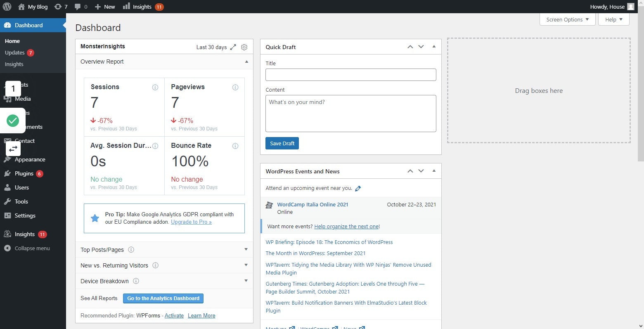Edit event location with pencil icon
Image resolution: width=644 pixels, height=329 pixels.
pos(358,188)
